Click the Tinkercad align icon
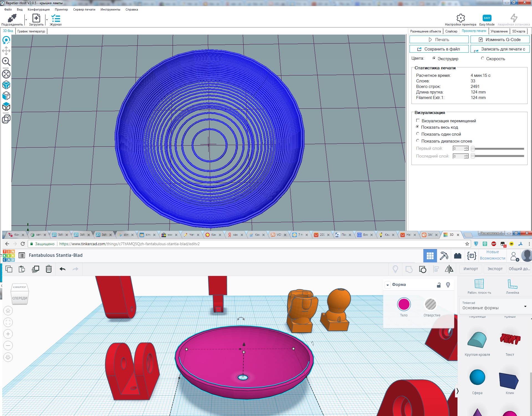Image resolution: width=532 pixels, height=416 pixels. click(436, 269)
